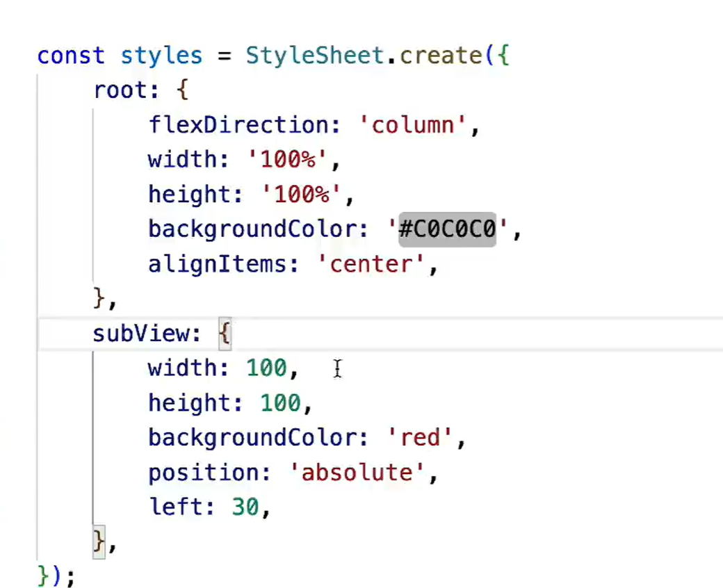The image size is (723, 588).
Task: Click the left value 30
Action: (x=246, y=507)
